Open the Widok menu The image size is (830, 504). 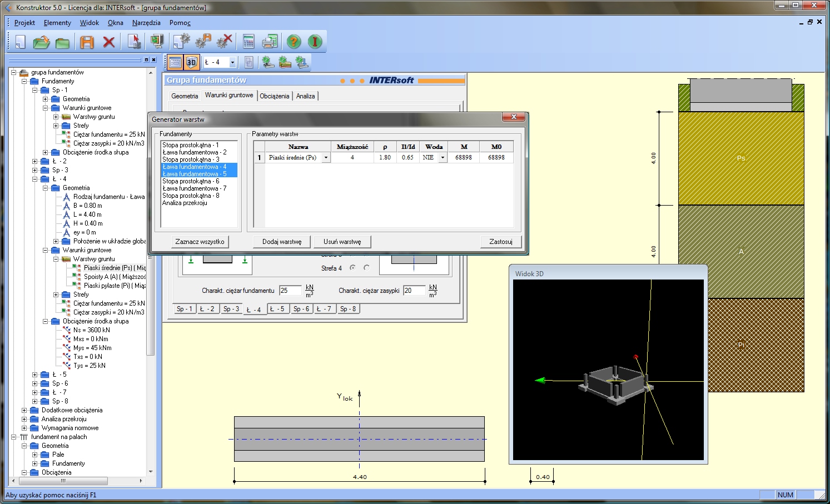click(89, 23)
